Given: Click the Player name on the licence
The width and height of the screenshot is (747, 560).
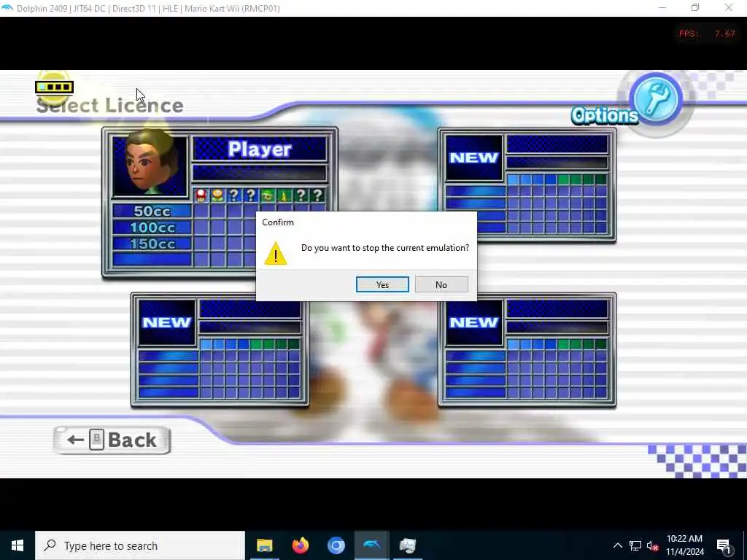Looking at the screenshot, I should 260,149.
